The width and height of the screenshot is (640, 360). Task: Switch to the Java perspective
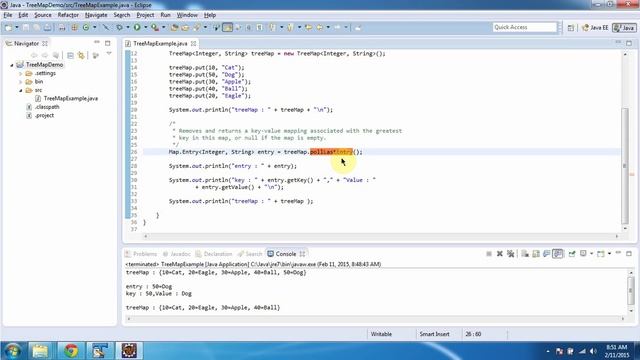624,27
